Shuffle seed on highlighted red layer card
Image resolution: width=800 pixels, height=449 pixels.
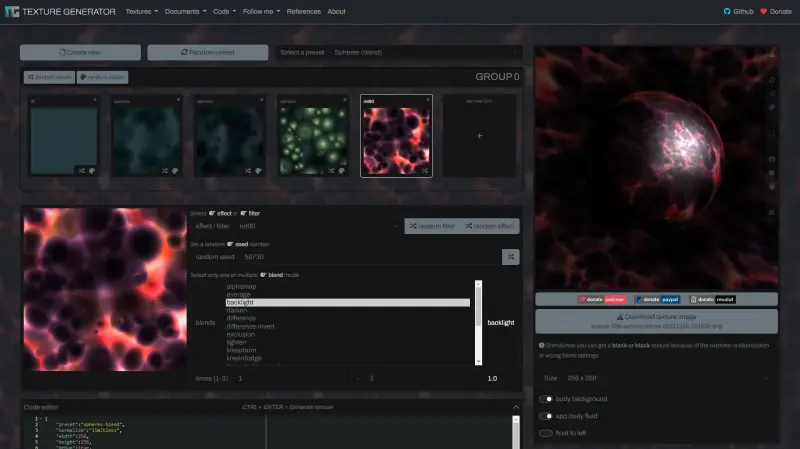pos(424,170)
